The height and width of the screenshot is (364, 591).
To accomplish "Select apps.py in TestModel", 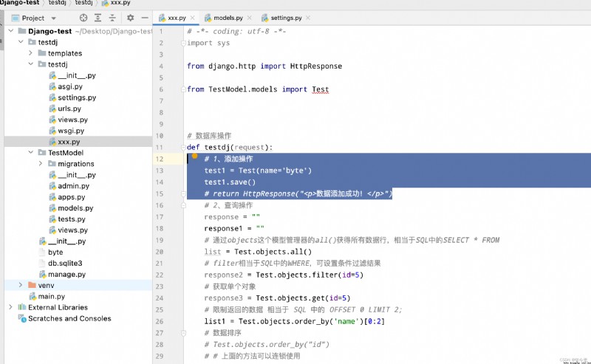I will click(71, 196).
